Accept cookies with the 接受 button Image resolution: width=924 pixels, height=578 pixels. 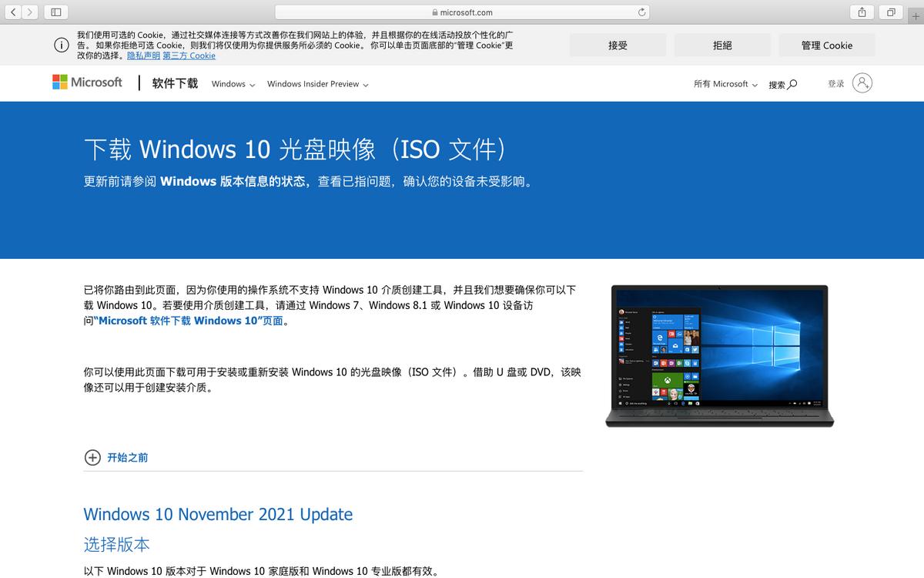(618, 45)
